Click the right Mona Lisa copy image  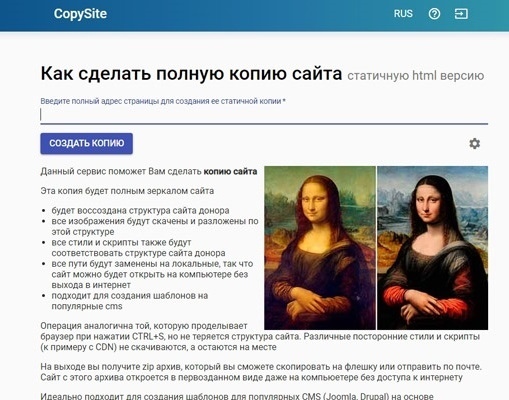point(433,248)
